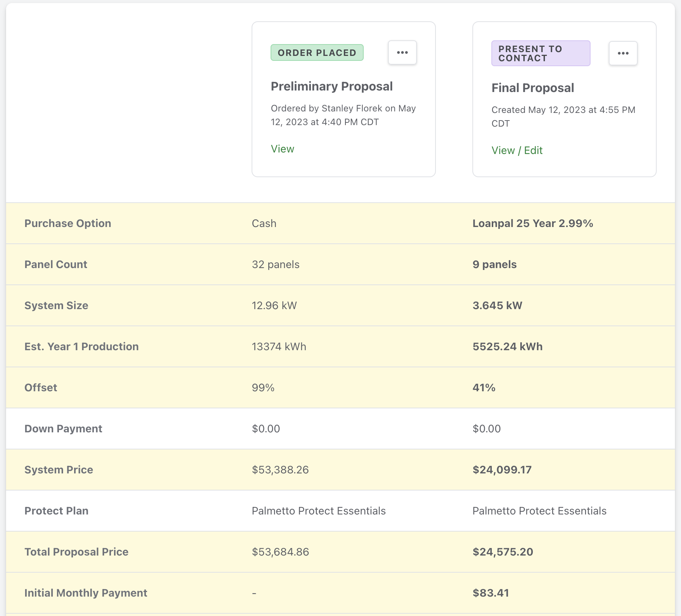Open the Final Proposal three-dot menu
The image size is (681, 616).
623,53
